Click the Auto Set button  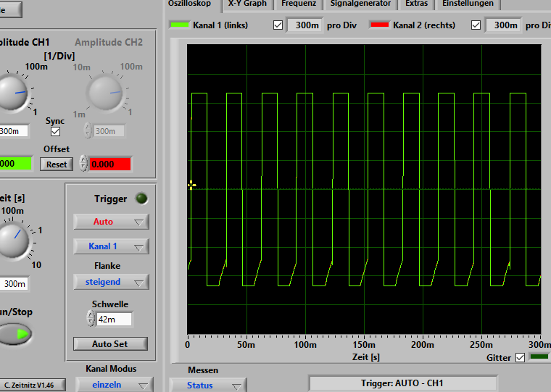point(110,343)
